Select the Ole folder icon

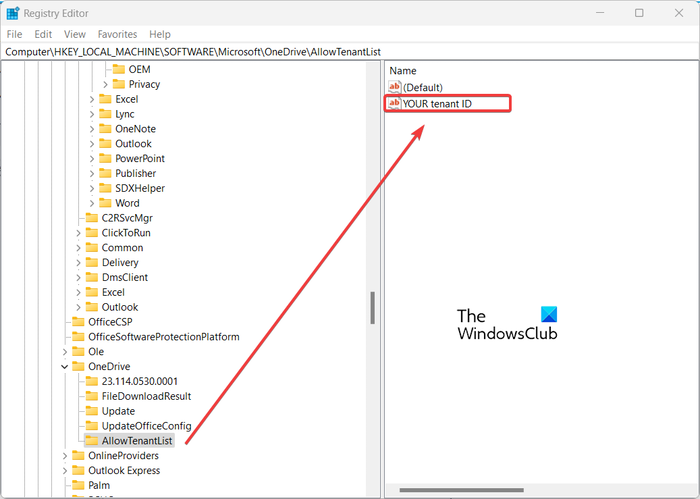click(78, 352)
